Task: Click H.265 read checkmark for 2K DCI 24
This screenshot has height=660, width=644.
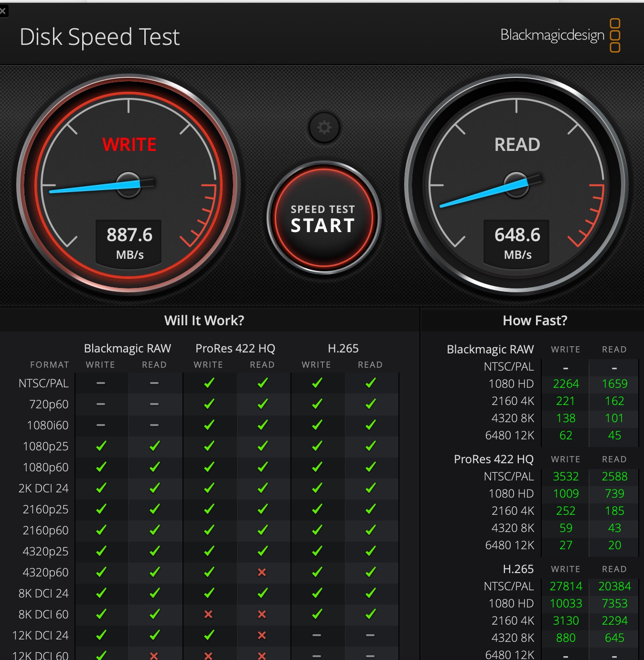Action: coord(370,488)
